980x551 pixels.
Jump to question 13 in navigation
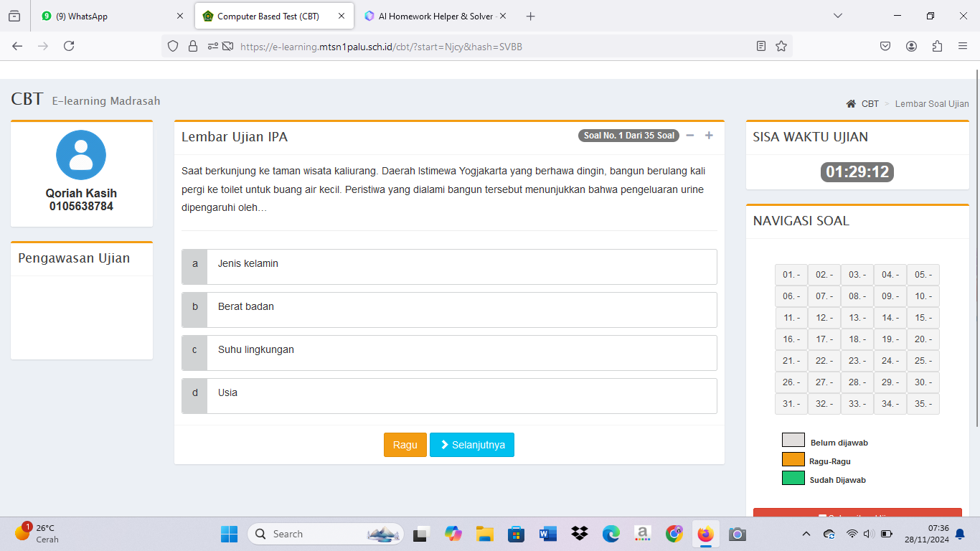pyautogui.click(x=857, y=318)
